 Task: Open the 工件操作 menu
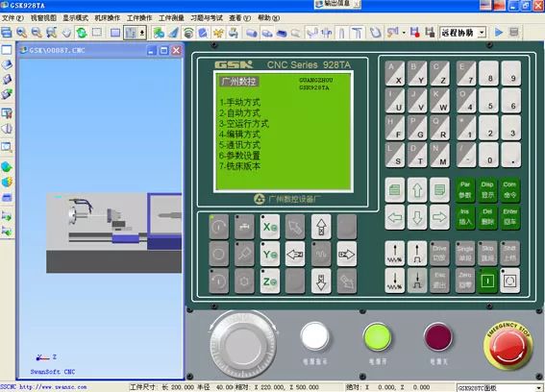(x=139, y=17)
